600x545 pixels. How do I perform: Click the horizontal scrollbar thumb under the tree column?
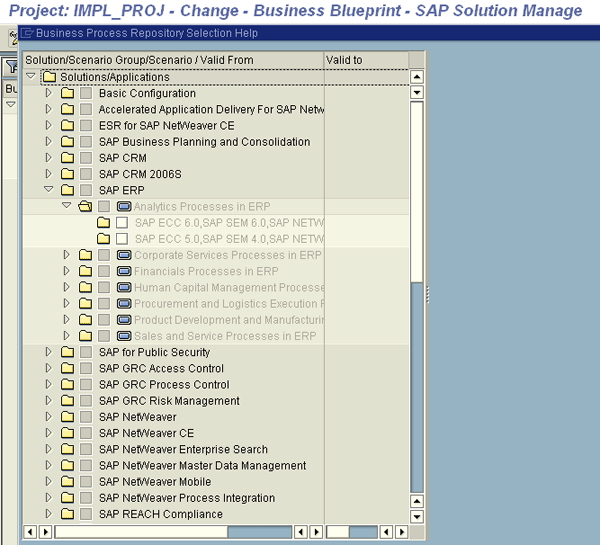pyautogui.click(x=142, y=532)
